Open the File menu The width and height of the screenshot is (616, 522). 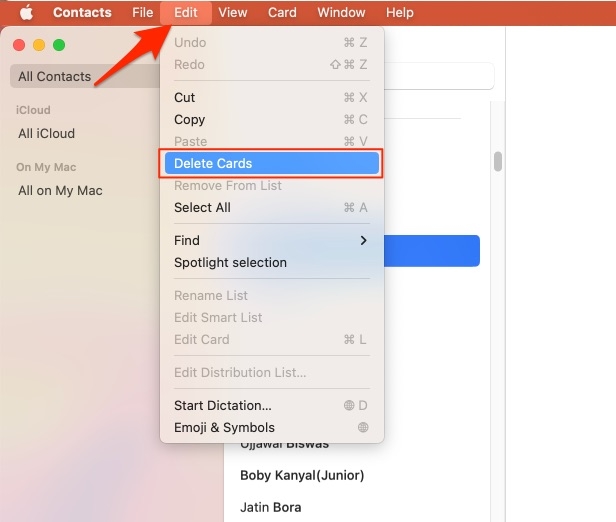pyautogui.click(x=142, y=13)
